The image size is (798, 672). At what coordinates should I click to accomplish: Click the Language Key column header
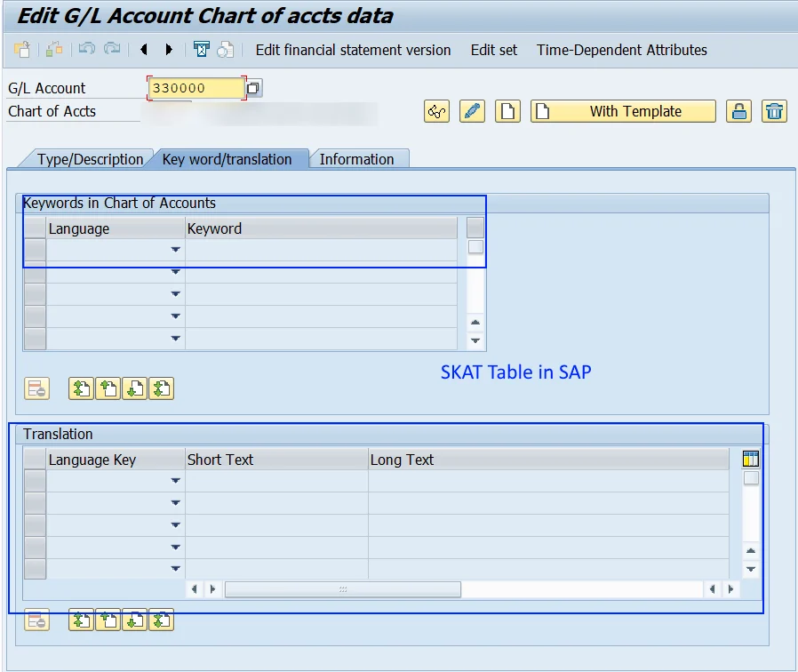click(x=115, y=460)
